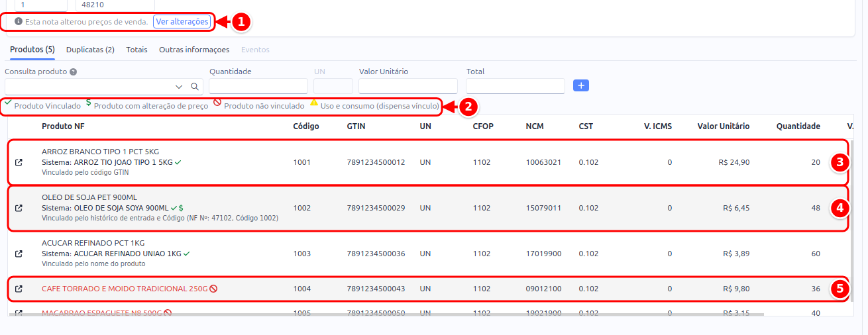Click GTIN 7891234500043 cell
The width and height of the screenshot is (868, 335).
pyautogui.click(x=376, y=289)
